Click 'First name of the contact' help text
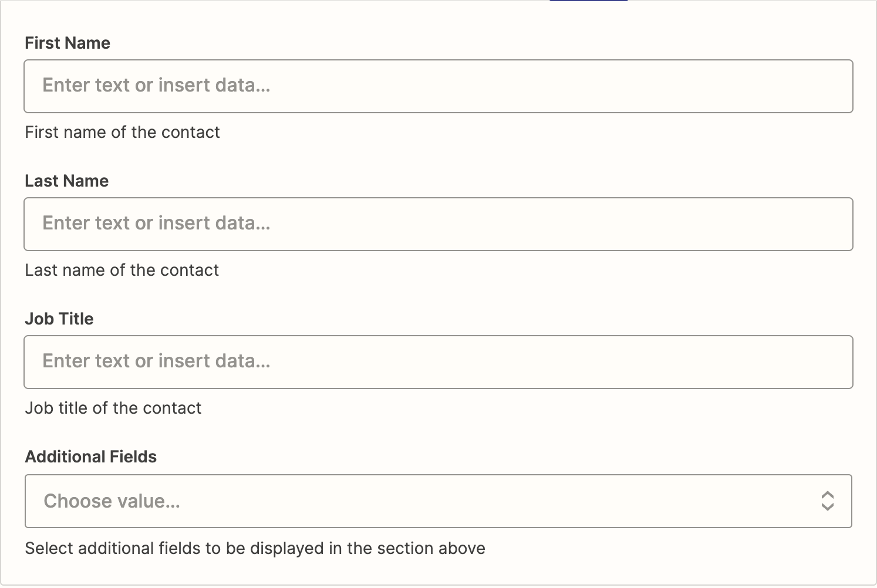877x588 pixels. 122,132
